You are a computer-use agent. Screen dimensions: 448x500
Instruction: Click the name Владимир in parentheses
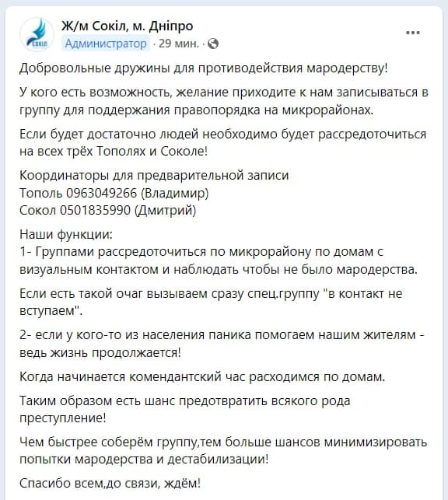tap(174, 193)
